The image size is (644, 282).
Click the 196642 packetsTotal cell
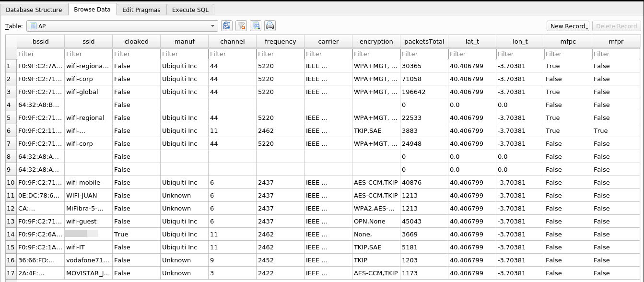[x=424, y=92]
